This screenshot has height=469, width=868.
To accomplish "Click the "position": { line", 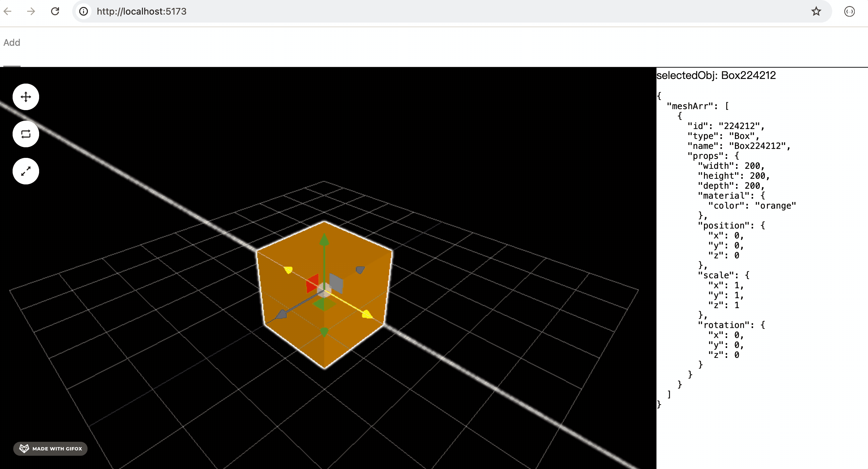I will [731, 226].
